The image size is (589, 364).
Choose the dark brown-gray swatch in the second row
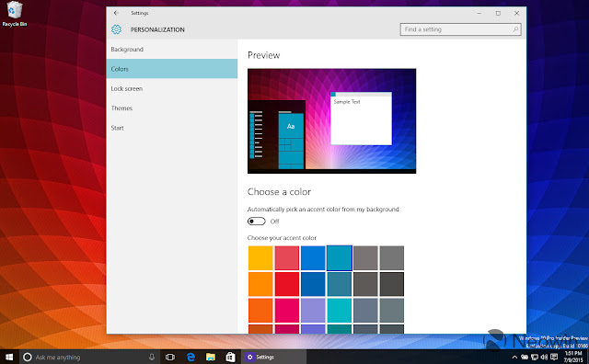coord(365,284)
